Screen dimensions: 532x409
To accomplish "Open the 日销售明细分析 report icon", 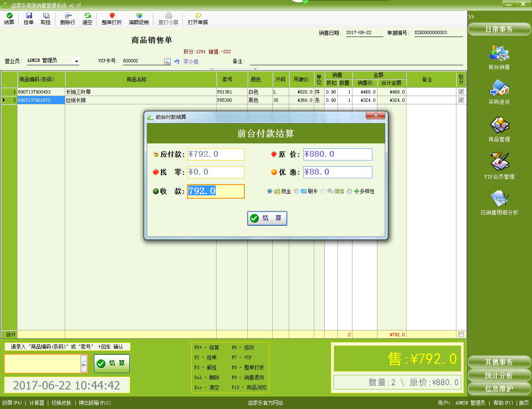I will [x=499, y=199].
